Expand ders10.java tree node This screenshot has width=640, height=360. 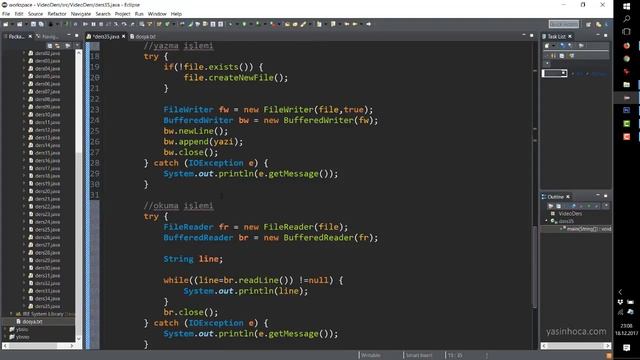(24, 114)
